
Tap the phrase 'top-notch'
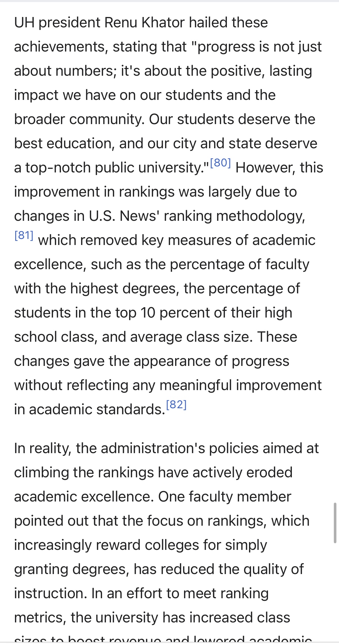[x=58, y=168]
